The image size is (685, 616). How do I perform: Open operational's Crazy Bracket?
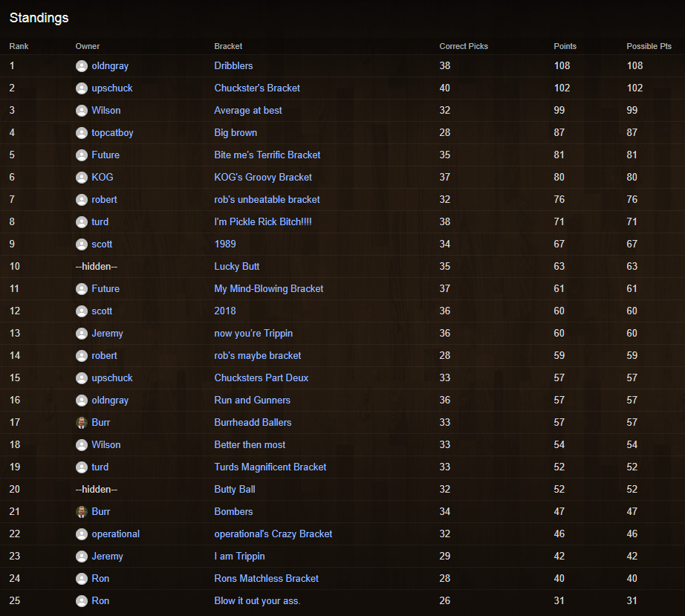click(273, 534)
